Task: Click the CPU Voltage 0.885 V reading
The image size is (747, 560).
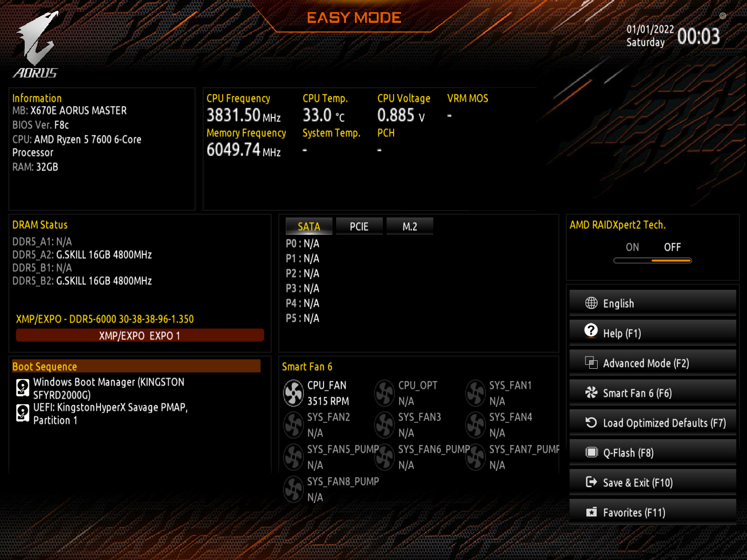Action: pos(401,115)
